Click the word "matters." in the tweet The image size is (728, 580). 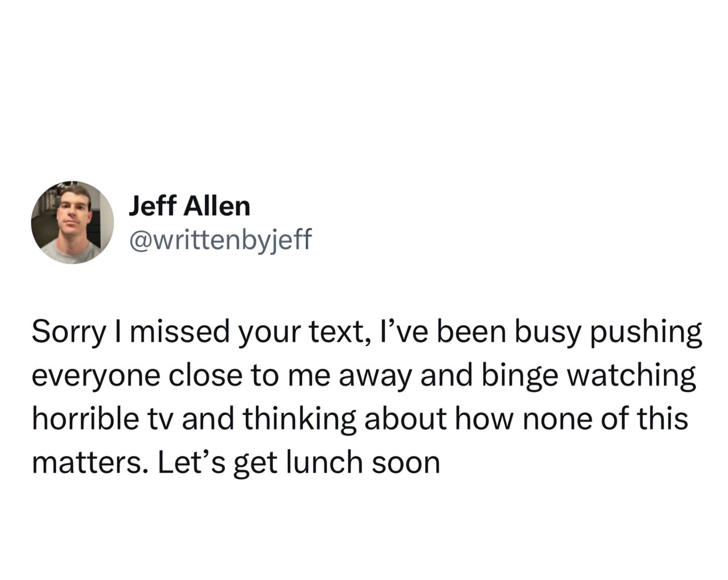pyautogui.click(x=91, y=463)
